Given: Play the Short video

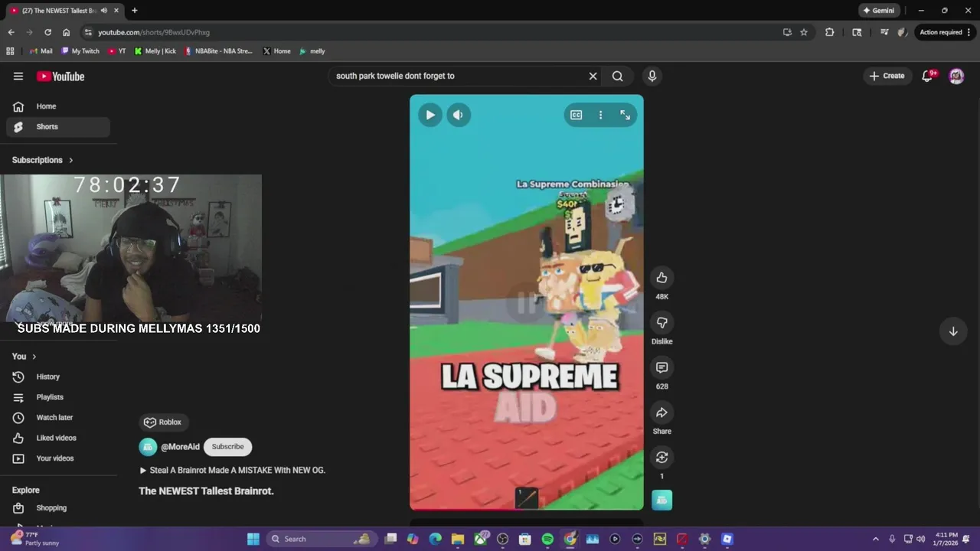Looking at the screenshot, I should (430, 115).
